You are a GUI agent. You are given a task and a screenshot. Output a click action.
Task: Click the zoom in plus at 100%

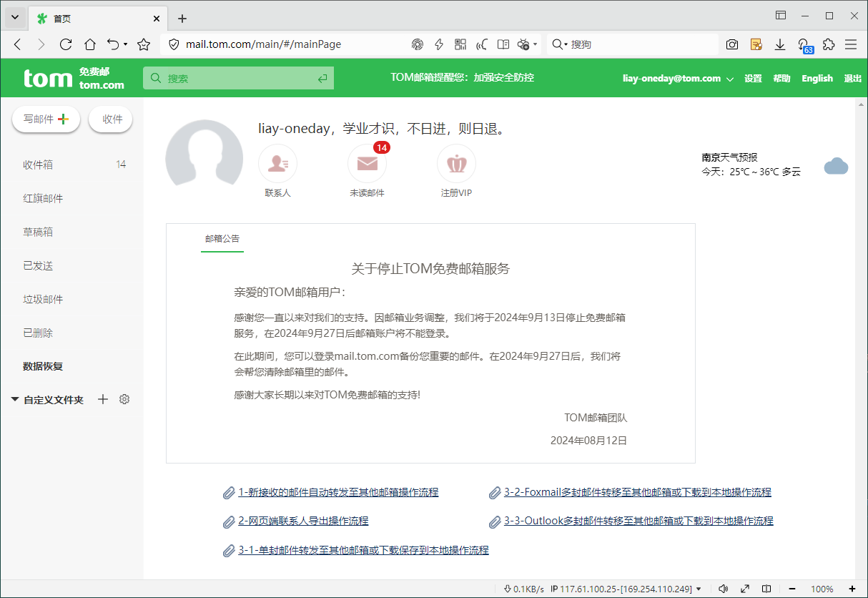[x=852, y=589]
